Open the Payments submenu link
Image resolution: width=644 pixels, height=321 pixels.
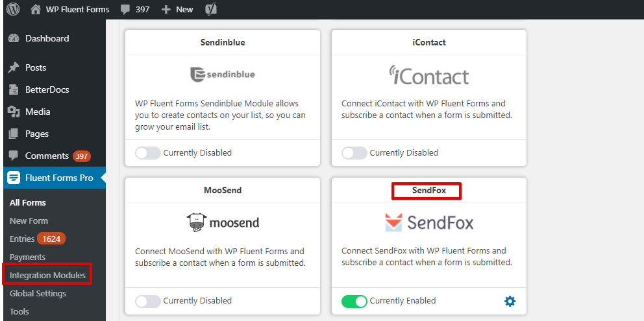[x=27, y=257]
